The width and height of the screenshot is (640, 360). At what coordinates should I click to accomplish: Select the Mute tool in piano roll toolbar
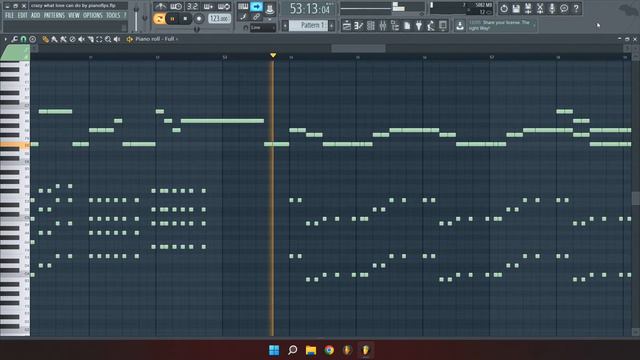(x=81, y=39)
